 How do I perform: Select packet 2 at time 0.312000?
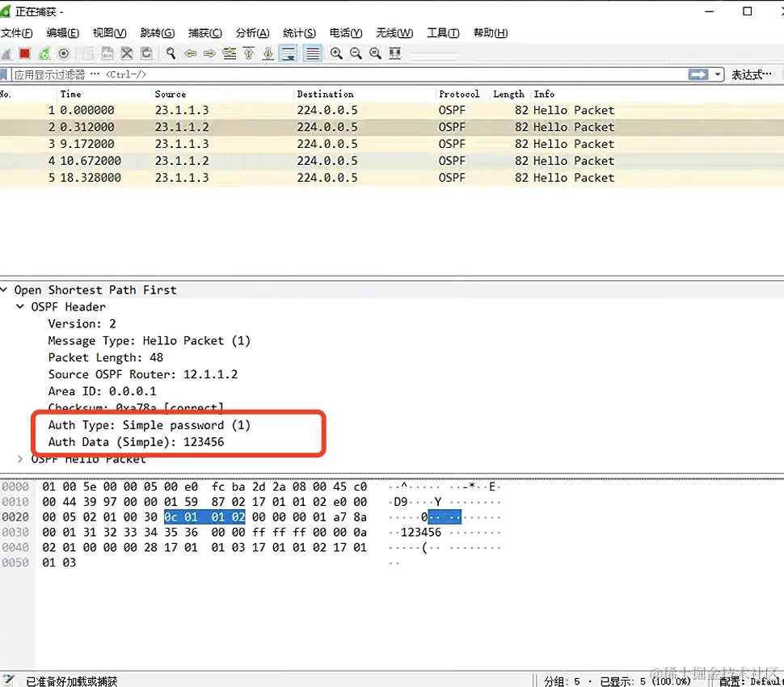pyautogui.click(x=392, y=127)
